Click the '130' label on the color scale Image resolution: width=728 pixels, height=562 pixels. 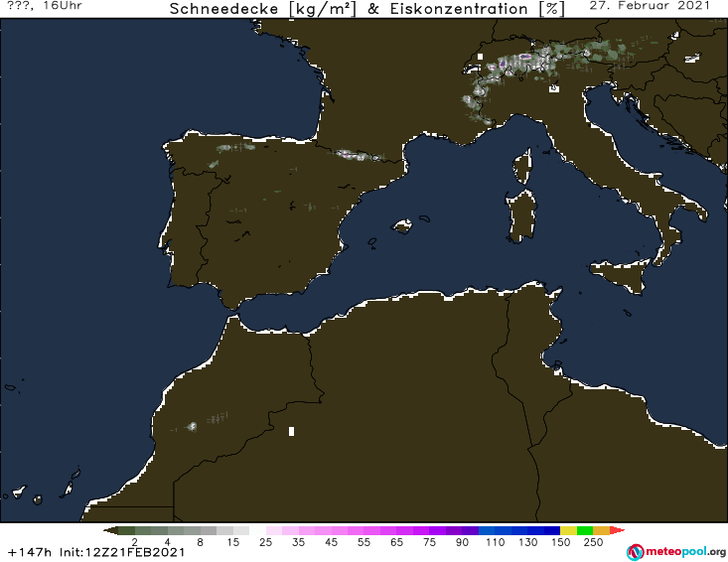pyautogui.click(x=528, y=542)
